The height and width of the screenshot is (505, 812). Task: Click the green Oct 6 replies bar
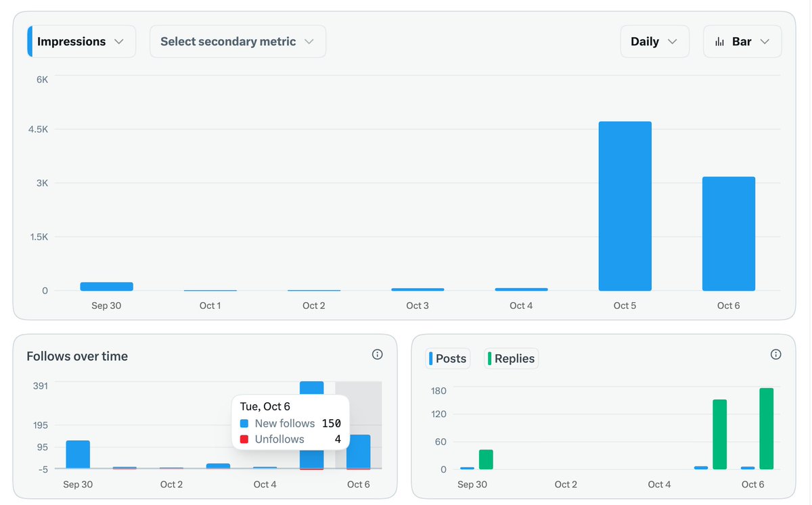766,429
